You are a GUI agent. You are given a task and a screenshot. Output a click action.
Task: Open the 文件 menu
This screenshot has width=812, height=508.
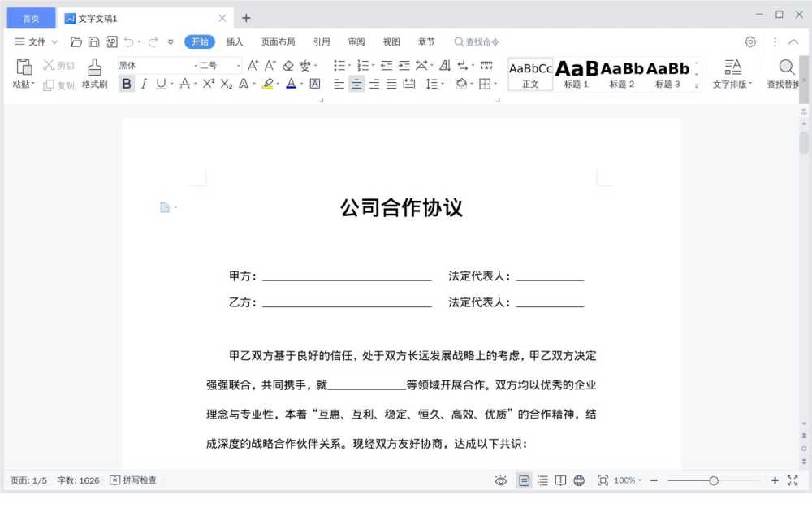[x=34, y=41]
